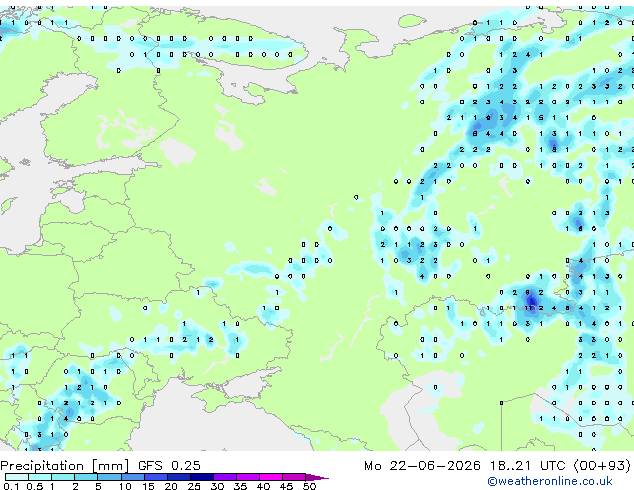This screenshot has height=490, width=634.
Task: Click the 'GFS 0.25' model label
Action: (x=169, y=466)
